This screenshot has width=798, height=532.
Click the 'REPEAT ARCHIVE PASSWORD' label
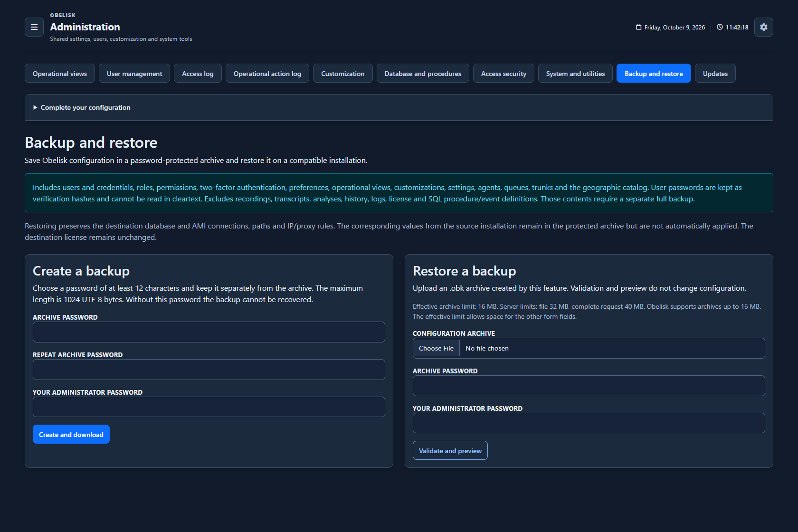pos(77,355)
